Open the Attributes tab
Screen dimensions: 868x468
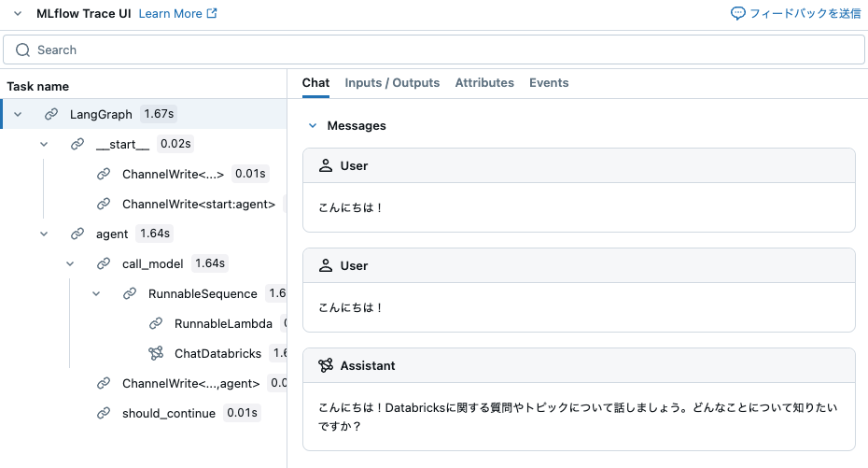[x=484, y=83]
